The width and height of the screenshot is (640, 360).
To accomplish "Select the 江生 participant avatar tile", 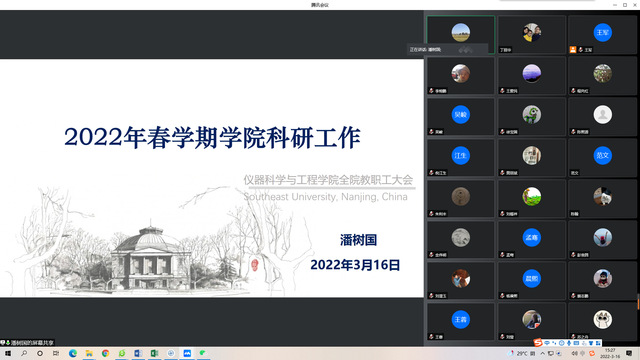I will (x=460, y=158).
